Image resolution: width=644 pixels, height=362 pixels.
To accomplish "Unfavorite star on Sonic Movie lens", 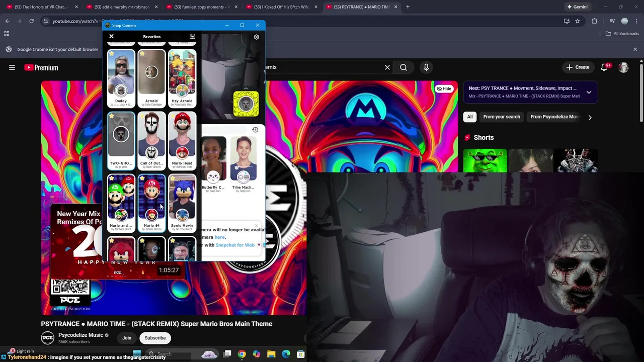I will [173, 178].
